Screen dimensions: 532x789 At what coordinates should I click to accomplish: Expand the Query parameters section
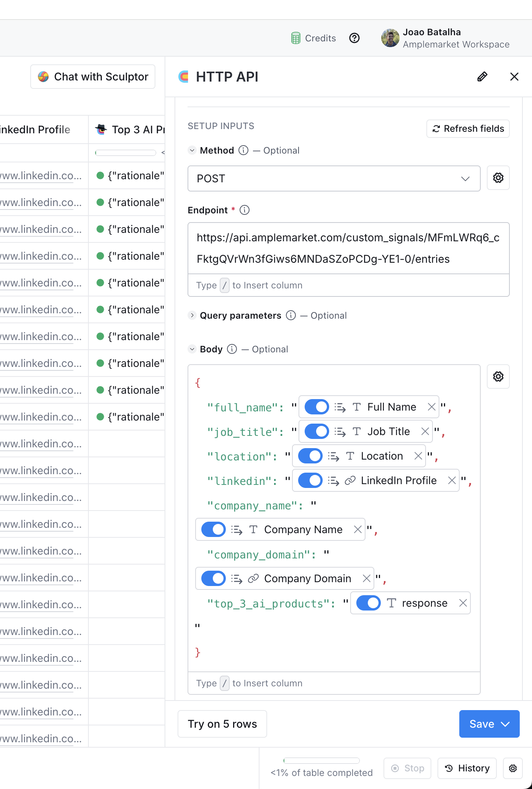pyautogui.click(x=192, y=315)
